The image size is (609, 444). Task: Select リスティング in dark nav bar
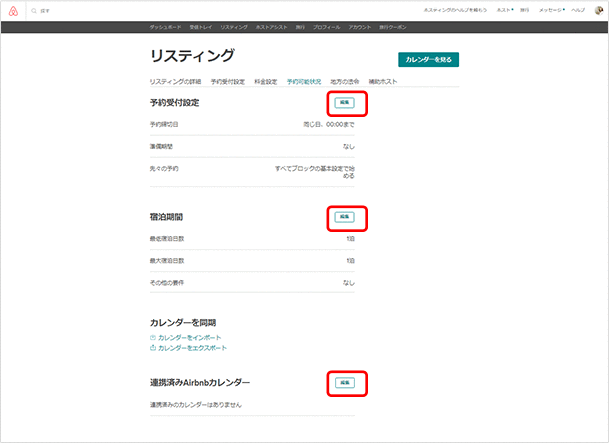click(234, 27)
